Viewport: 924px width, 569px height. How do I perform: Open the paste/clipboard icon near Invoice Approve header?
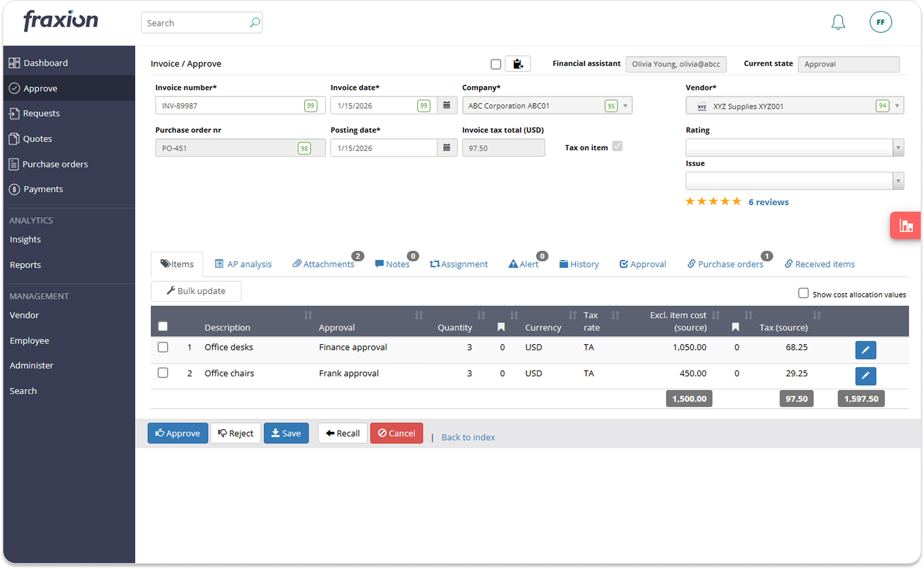[518, 64]
